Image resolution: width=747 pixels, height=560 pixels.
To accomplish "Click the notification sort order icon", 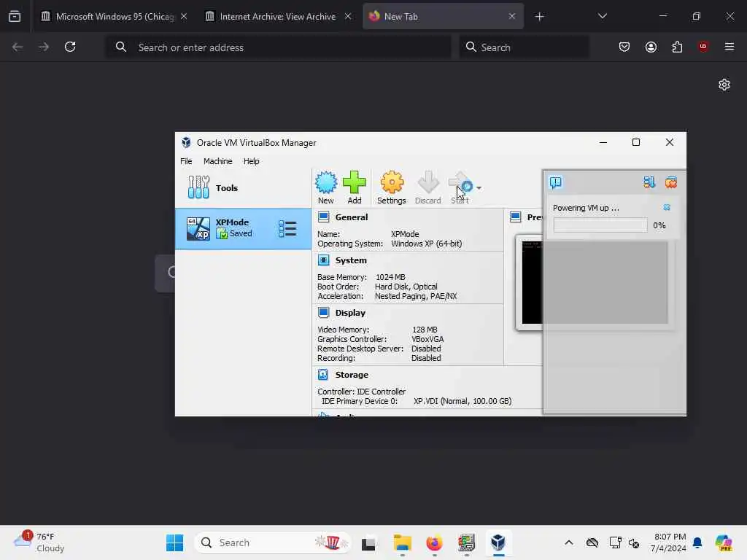I will 649,182.
